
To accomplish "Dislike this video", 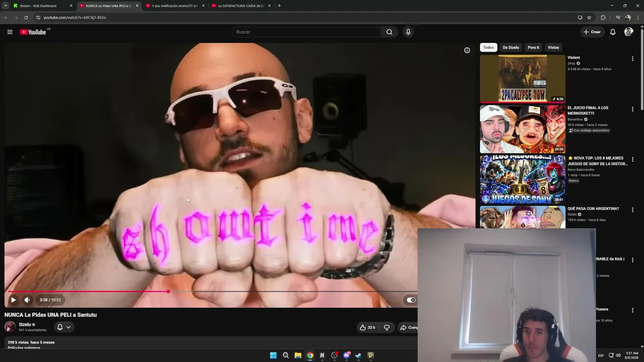I will [386, 327].
